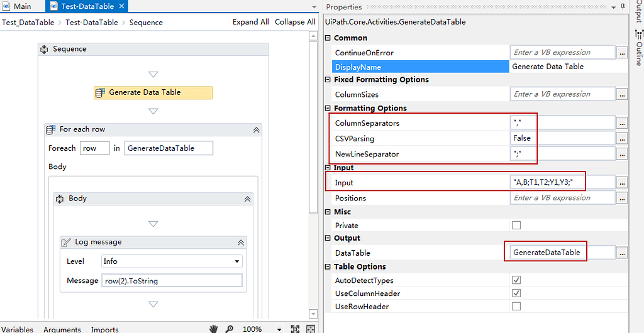Click Collapse All link
This screenshot has width=644, height=333.
coord(295,22)
